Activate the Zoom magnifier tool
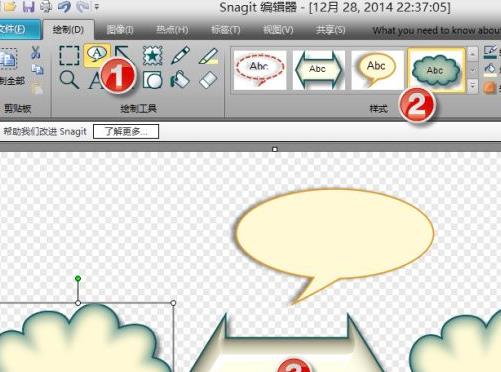The height and width of the screenshot is (372, 501). 69,80
